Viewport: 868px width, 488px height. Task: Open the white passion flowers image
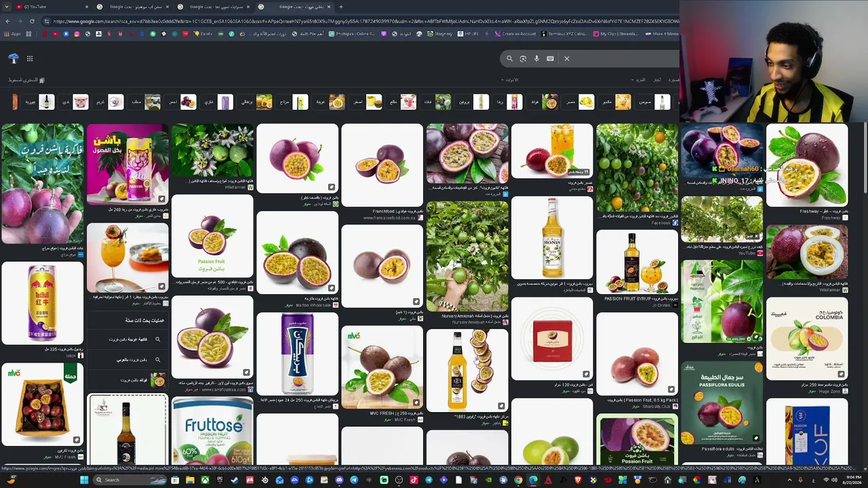pyautogui.click(x=212, y=150)
